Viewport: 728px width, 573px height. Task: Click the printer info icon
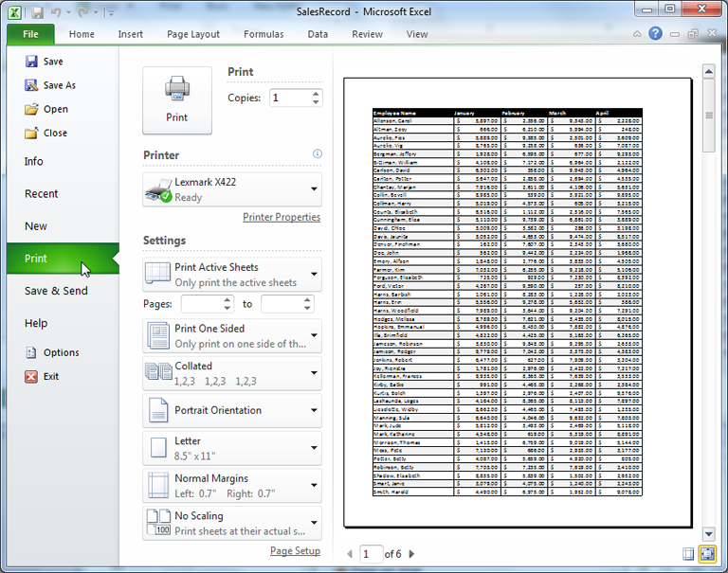click(318, 154)
